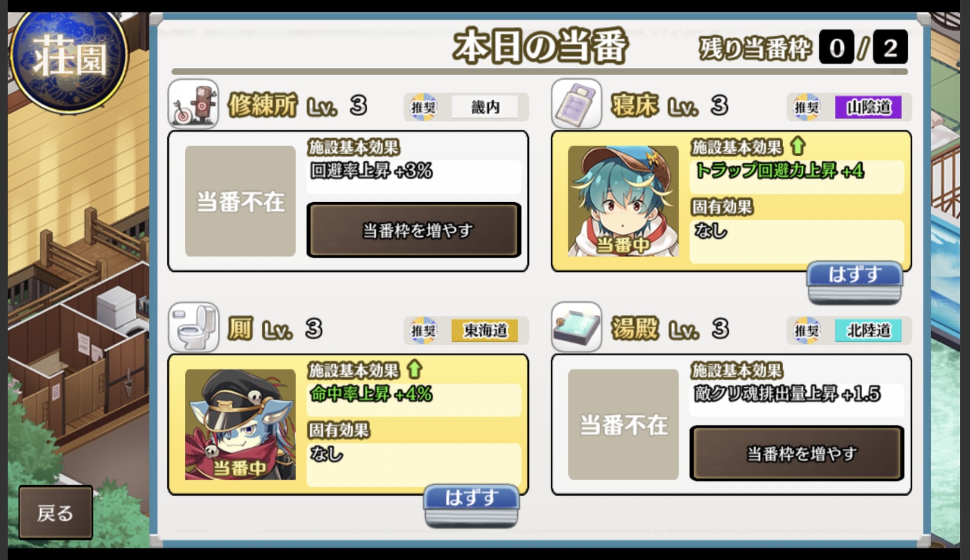Click the 厠 toilet icon

pyautogui.click(x=193, y=327)
